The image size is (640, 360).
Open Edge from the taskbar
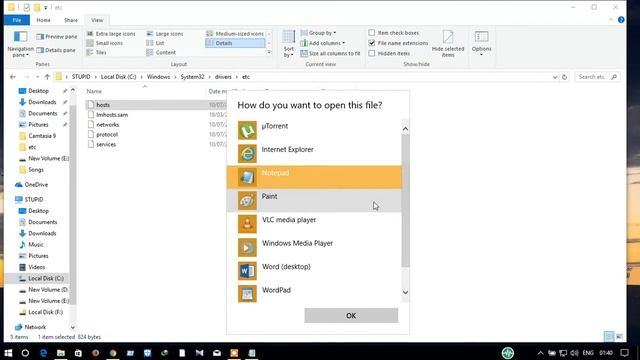tap(43, 353)
